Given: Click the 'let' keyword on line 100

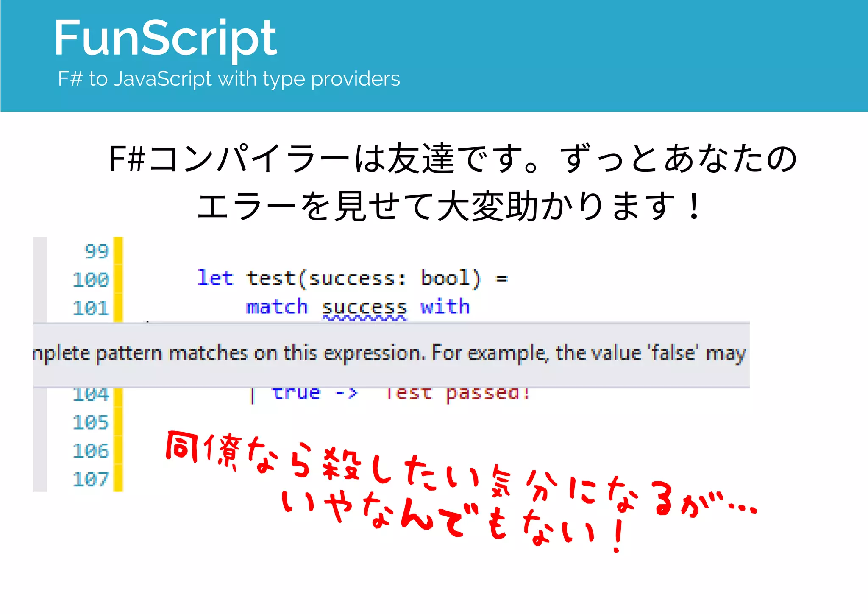Looking at the screenshot, I should [215, 278].
